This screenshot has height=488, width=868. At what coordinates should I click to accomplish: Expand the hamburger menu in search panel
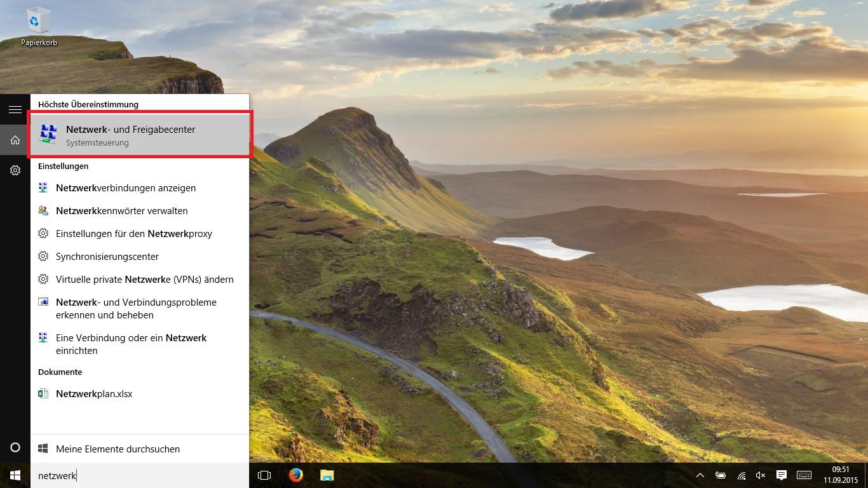pyautogui.click(x=15, y=110)
